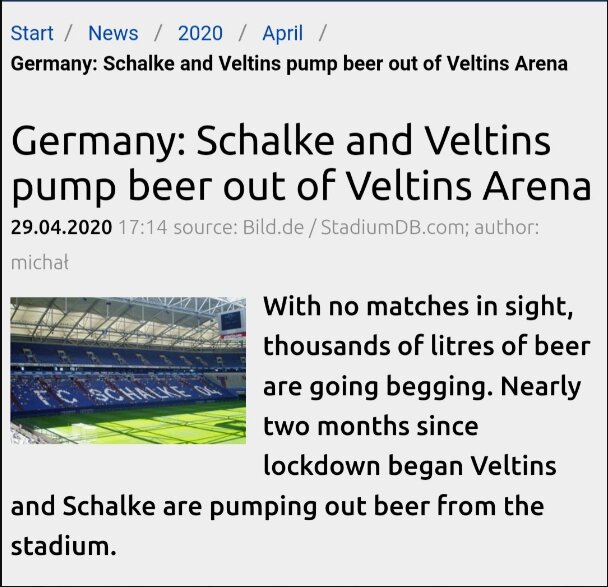Click the slash separator after News
Image resolution: width=608 pixels, height=587 pixels.
pyautogui.click(x=158, y=33)
